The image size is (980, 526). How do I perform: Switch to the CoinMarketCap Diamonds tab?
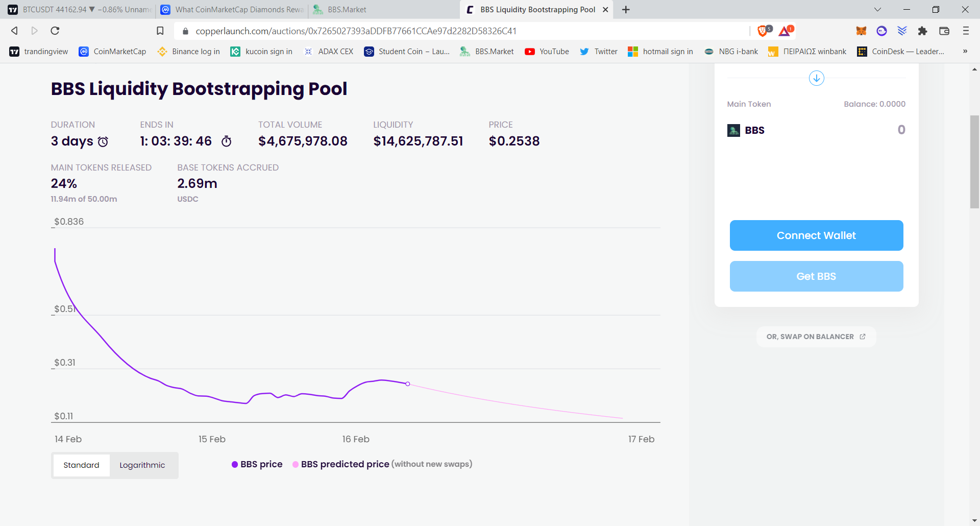point(232,9)
